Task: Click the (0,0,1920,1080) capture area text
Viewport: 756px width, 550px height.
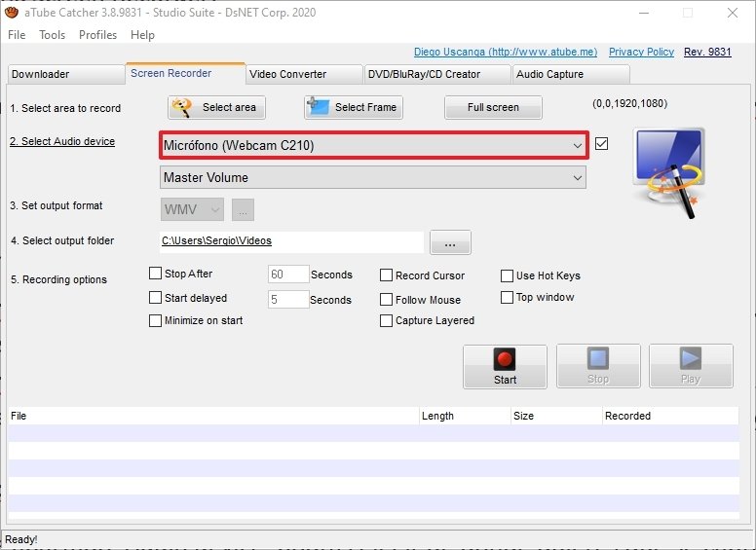Action: [x=629, y=103]
